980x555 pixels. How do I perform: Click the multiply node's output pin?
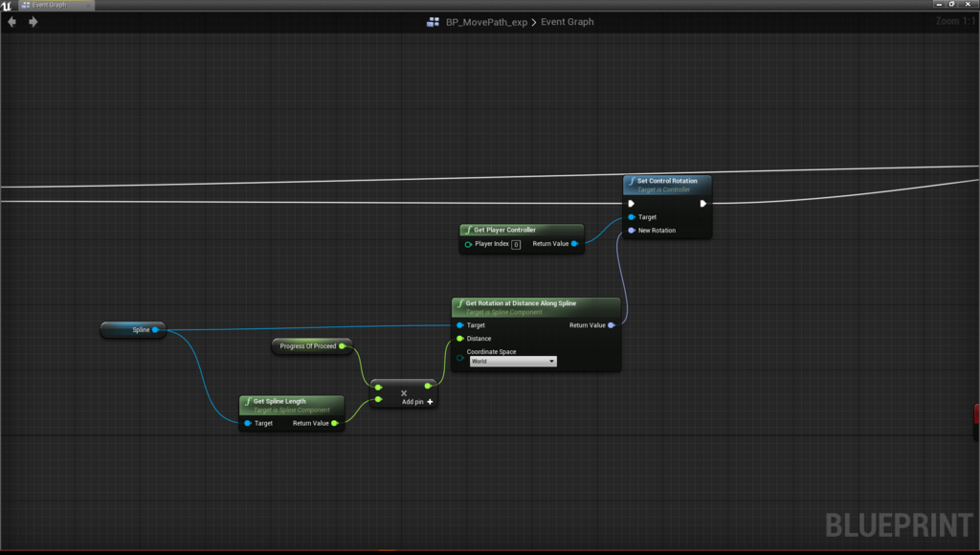[x=428, y=387]
